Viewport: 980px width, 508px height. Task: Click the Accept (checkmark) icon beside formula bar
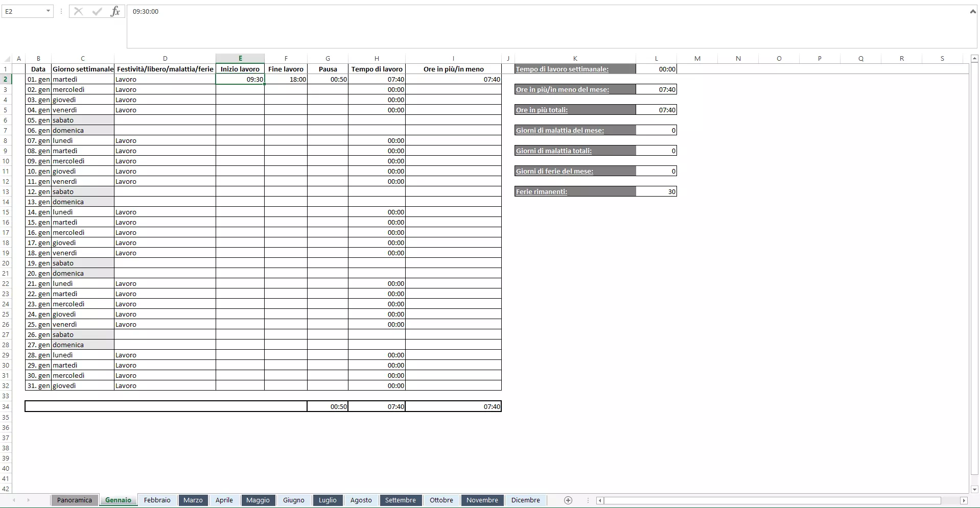coord(97,11)
